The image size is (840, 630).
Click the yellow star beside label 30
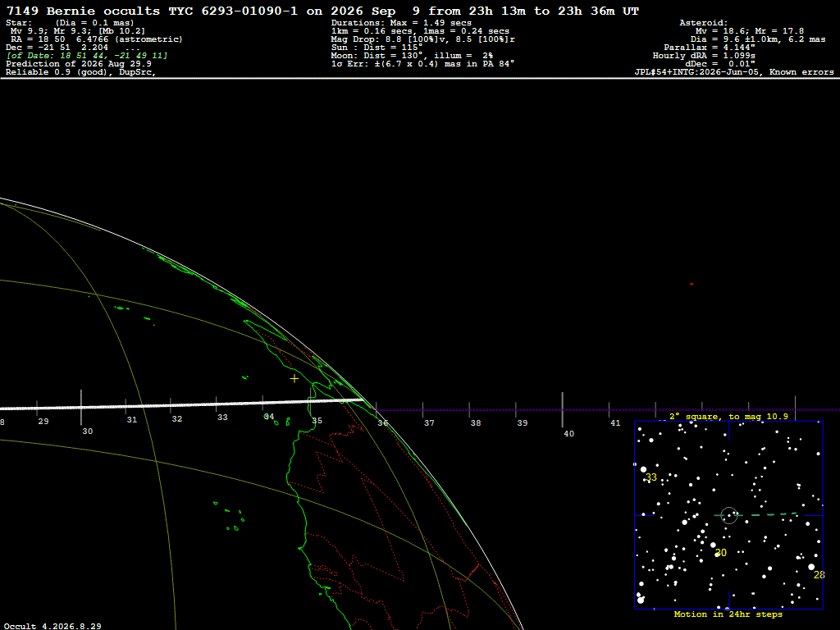click(717, 555)
